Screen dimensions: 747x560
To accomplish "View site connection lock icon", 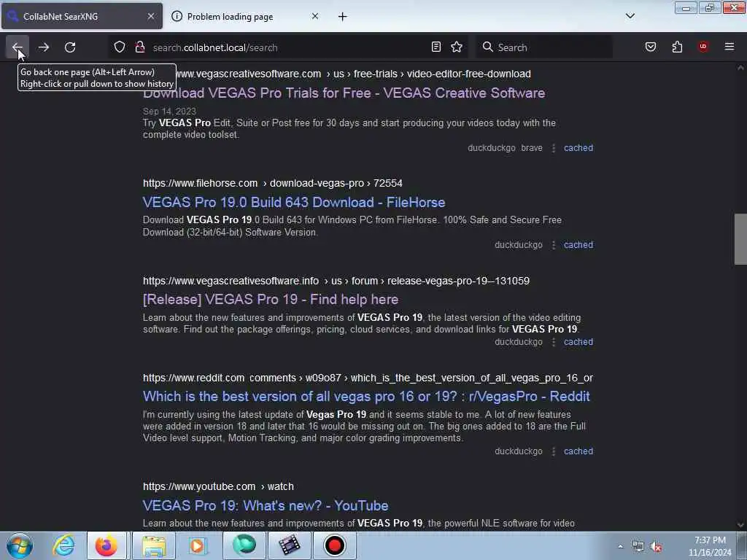I will 139,47.
